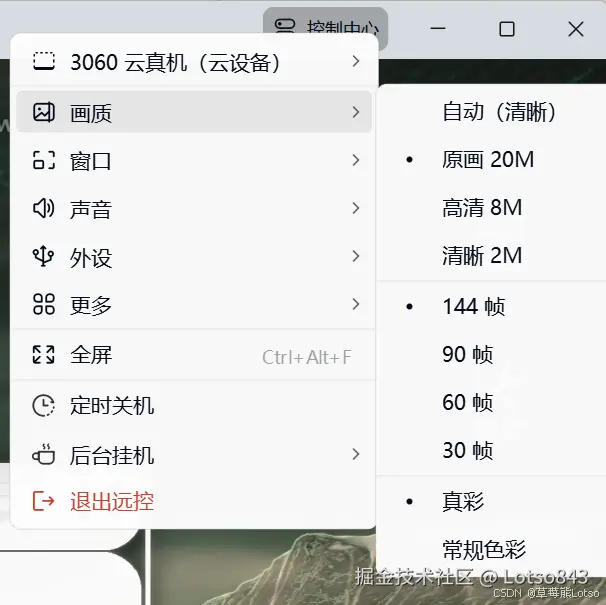Click 退出远控 to exit remote control
The height and width of the screenshot is (605, 606).
tap(194, 501)
